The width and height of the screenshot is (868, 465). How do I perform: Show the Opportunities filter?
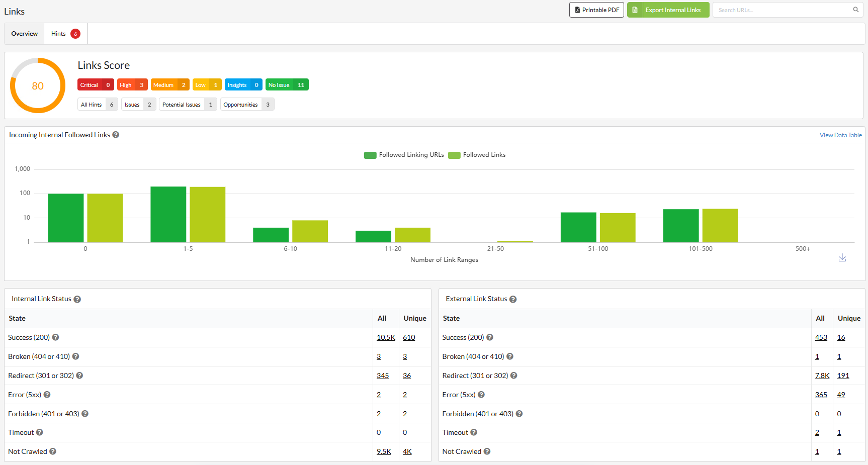(247, 105)
